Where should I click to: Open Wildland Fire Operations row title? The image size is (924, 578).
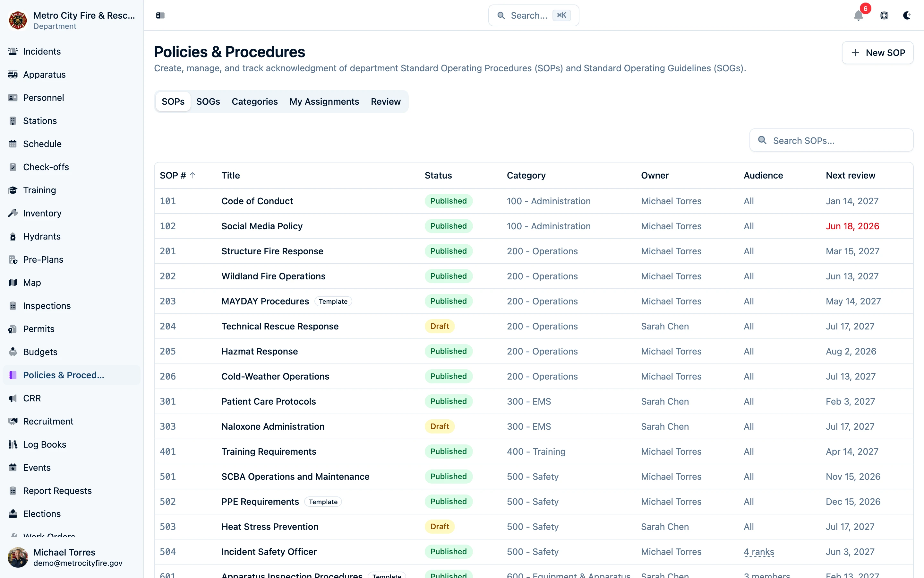273,276
